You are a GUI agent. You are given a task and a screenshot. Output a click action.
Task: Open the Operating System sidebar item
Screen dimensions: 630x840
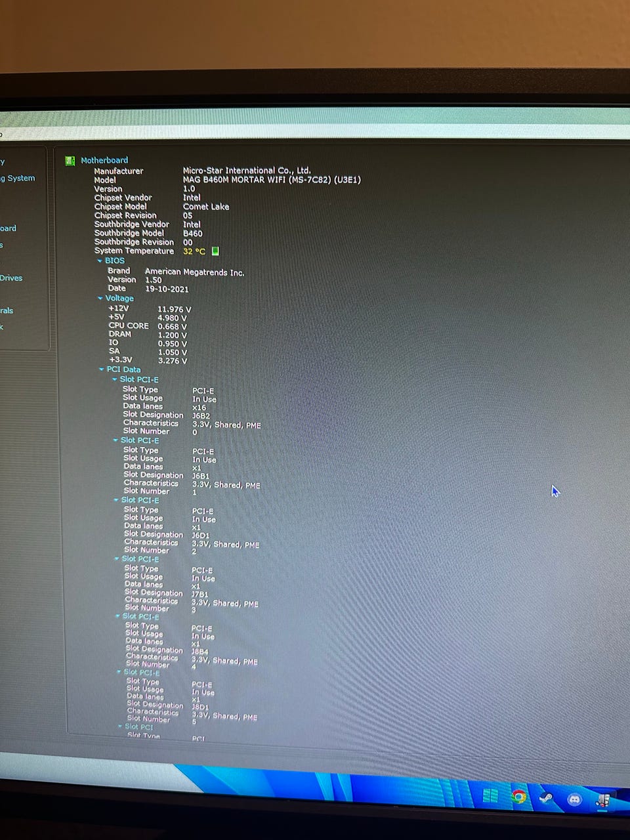point(18,178)
